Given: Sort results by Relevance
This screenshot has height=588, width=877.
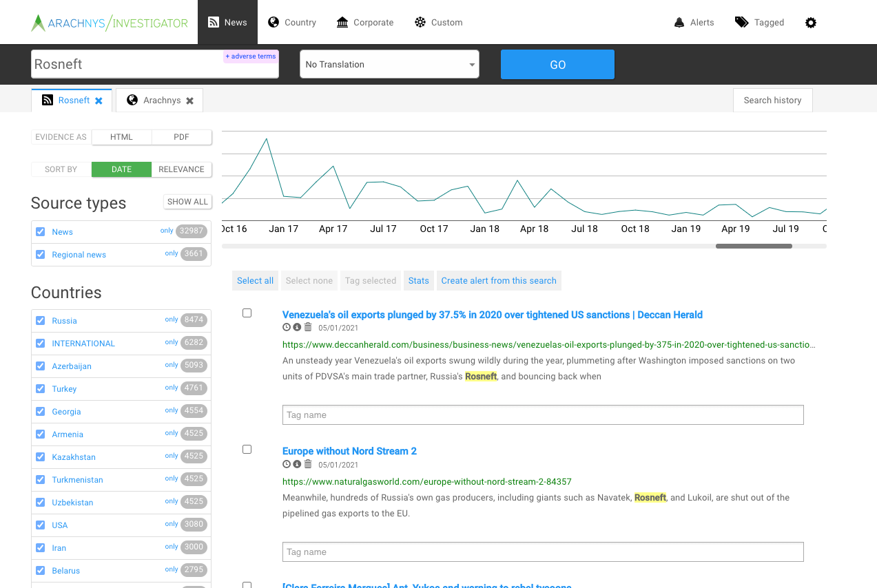Looking at the screenshot, I should point(181,169).
